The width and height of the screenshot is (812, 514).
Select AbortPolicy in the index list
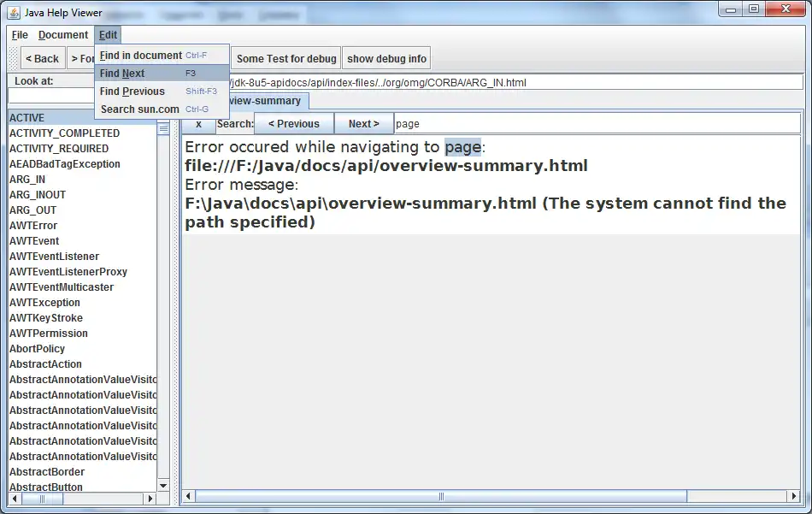tap(83, 349)
